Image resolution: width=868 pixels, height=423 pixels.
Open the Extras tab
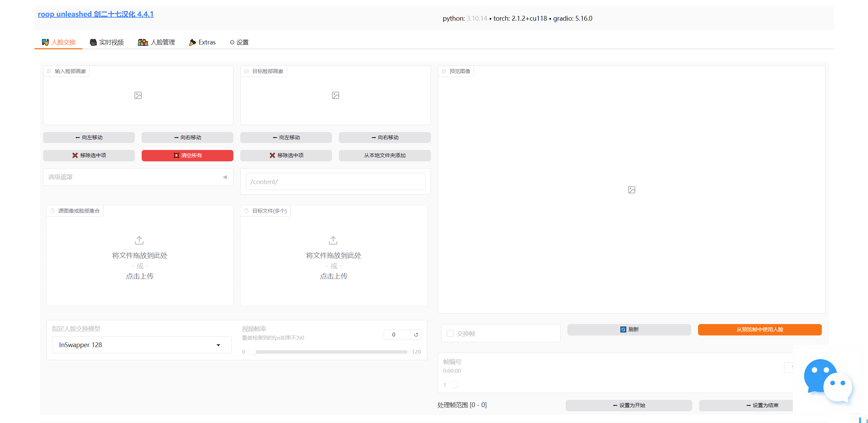(202, 42)
